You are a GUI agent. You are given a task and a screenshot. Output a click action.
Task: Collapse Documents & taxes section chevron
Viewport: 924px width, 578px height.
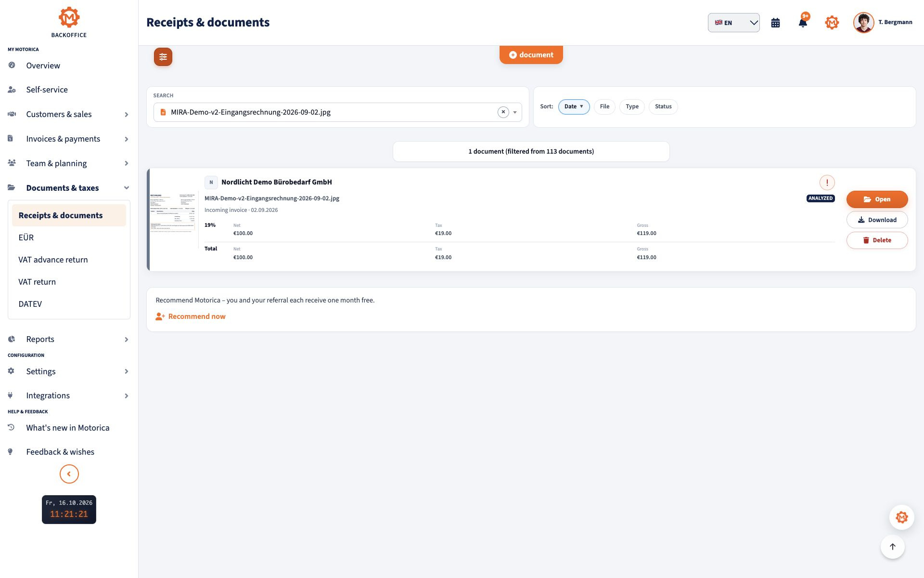pos(127,188)
